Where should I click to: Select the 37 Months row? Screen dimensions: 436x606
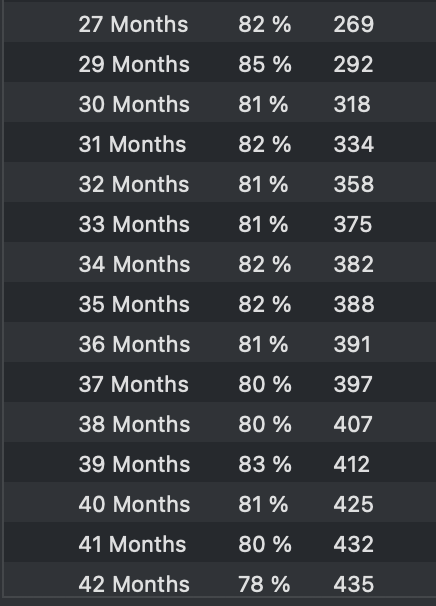[x=220, y=384]
